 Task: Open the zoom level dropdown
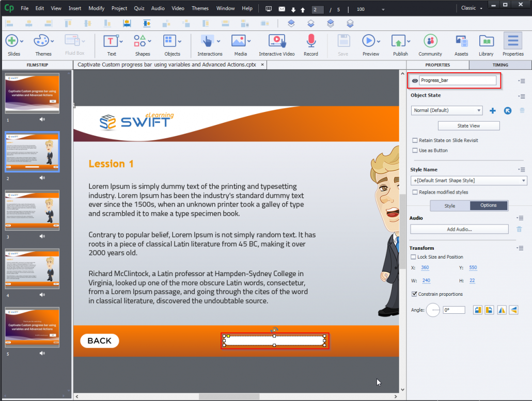coord(382,8)
